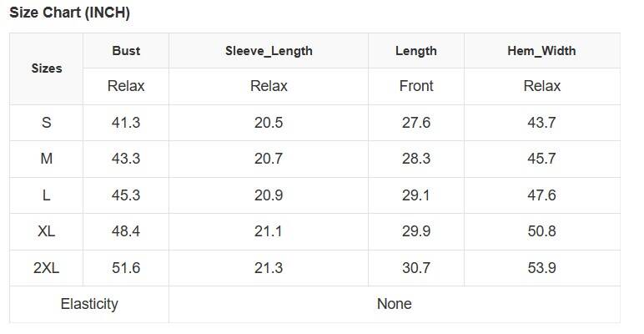644x334 pixels.
Task: Click length value 29.1 for size L
Action: 416,195
